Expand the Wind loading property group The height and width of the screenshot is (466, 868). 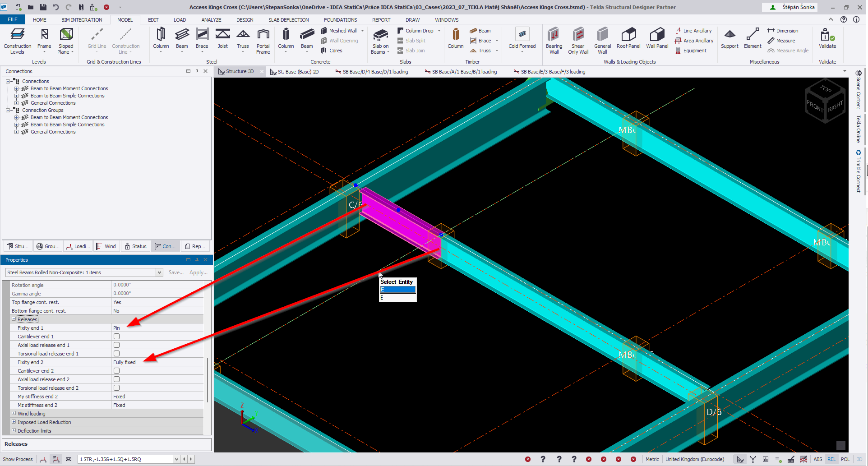pos(14,413)
